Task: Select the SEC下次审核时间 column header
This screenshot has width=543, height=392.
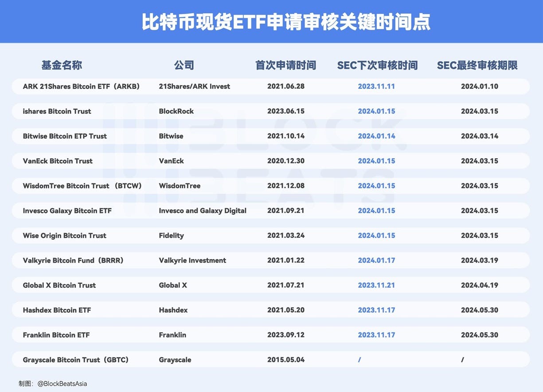Action: point(378,66)
